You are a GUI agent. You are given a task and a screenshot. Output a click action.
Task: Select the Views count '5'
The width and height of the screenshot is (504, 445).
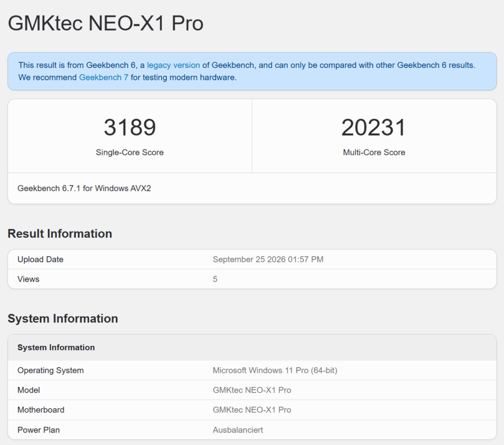[215, 279]
